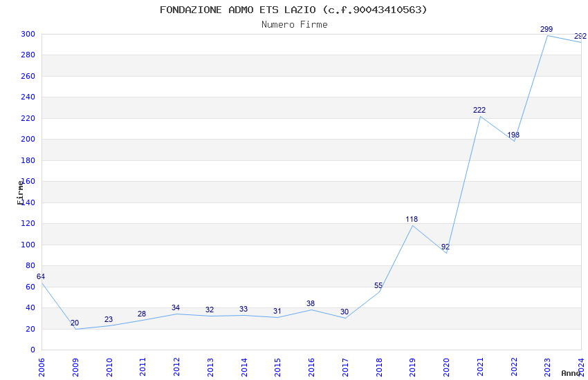Image resolution: width=588 pixels, height=380 pixels.
Task: Click the x-axis year label 2020
Action: pyautogui.click(x=446, y=367)
